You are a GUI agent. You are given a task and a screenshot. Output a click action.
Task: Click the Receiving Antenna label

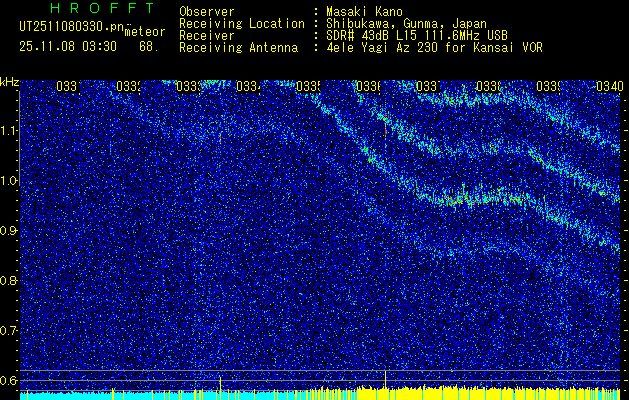pos(239,48)
